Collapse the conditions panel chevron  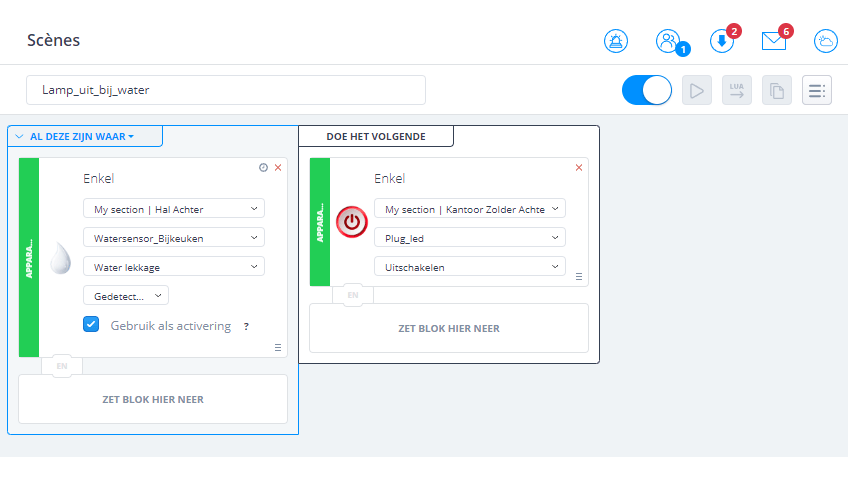(x=19, y=137)
